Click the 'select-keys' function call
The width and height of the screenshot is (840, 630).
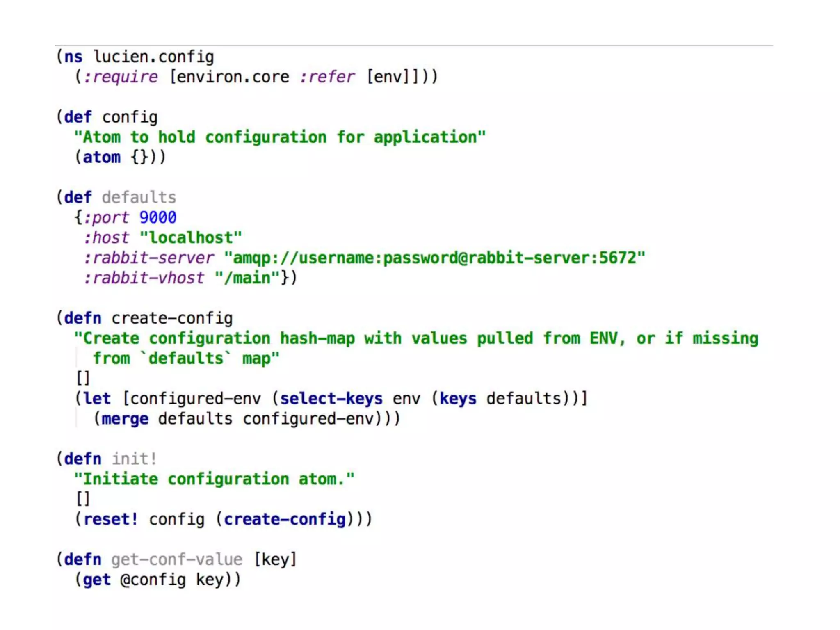[x=331, y=399]
